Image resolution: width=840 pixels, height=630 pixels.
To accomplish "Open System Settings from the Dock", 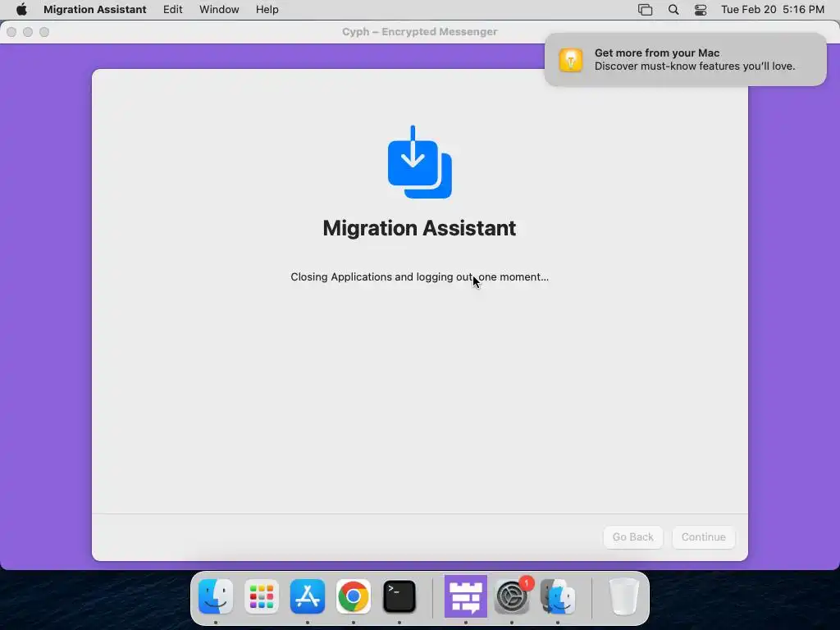I will pos(512,596).
